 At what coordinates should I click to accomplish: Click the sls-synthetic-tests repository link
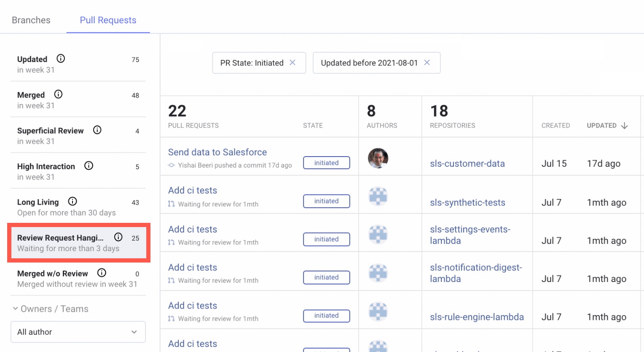point(467,203)
